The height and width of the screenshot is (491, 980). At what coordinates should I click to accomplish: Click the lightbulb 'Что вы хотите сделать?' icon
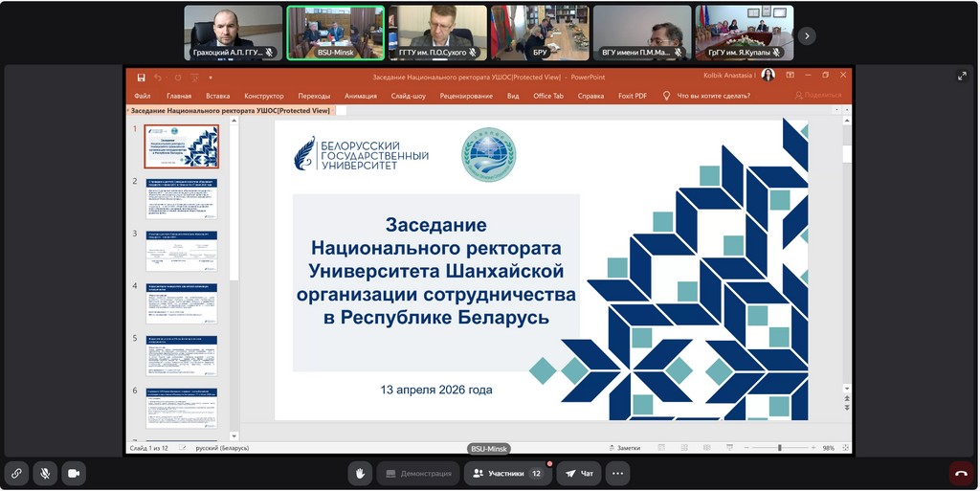point(666,96)
